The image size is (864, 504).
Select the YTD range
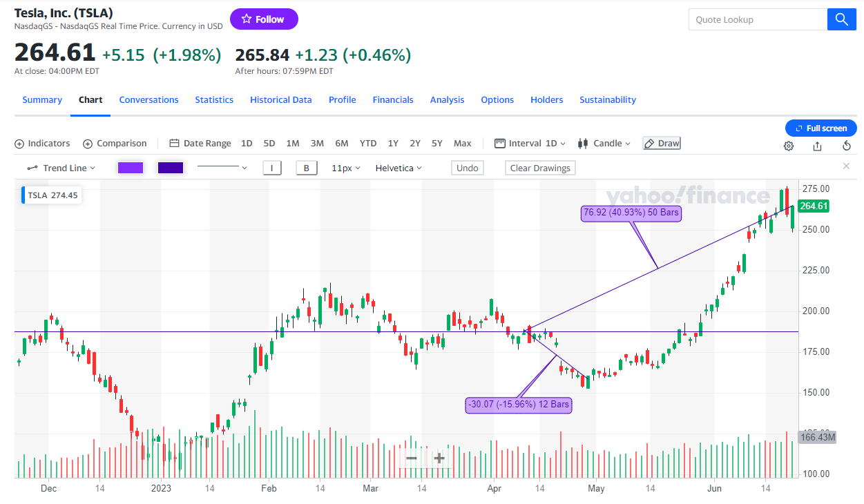tap(368, 144)
